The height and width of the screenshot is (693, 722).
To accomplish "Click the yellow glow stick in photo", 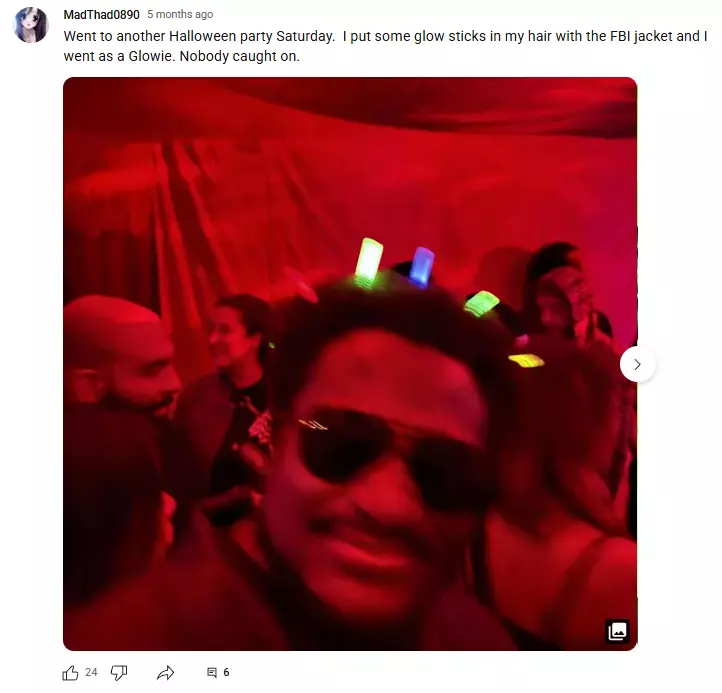I will point(526,361).
